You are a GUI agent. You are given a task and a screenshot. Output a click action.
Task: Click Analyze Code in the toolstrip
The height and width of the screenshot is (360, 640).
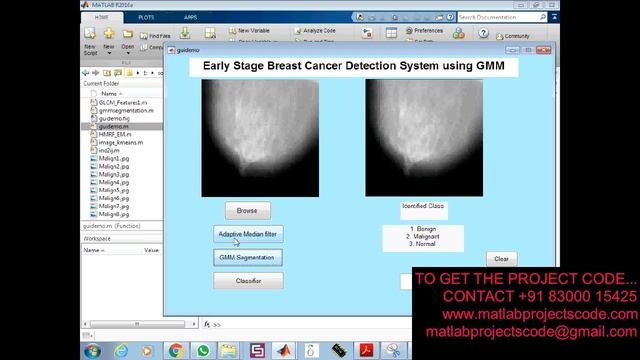pos(315,31)
